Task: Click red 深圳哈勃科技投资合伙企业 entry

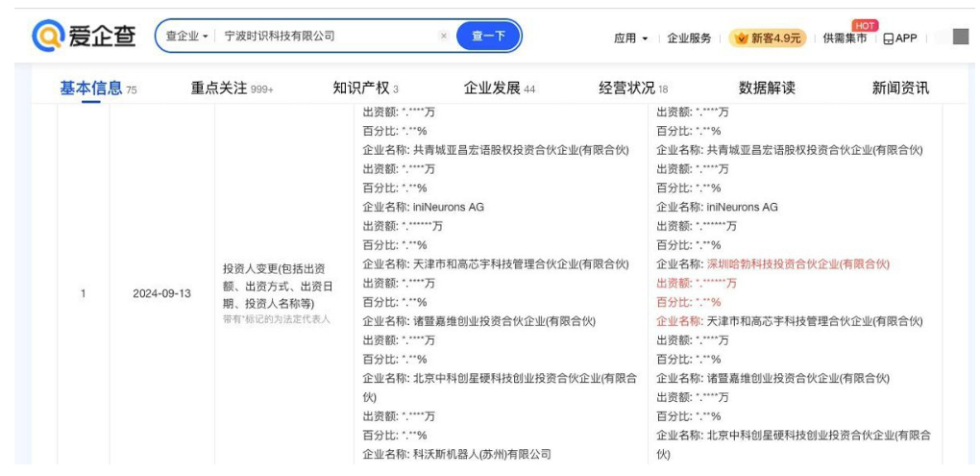Action: [x=798, y=263]
